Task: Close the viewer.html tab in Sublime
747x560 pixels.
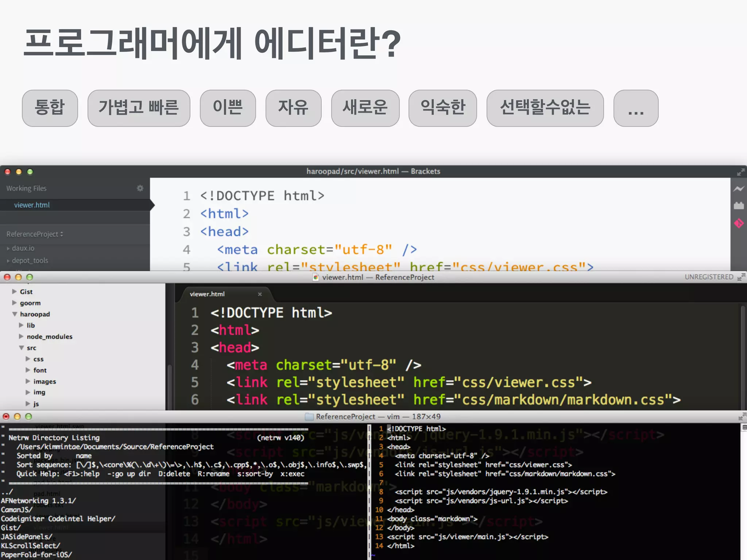Action: [x=260, y=294]
